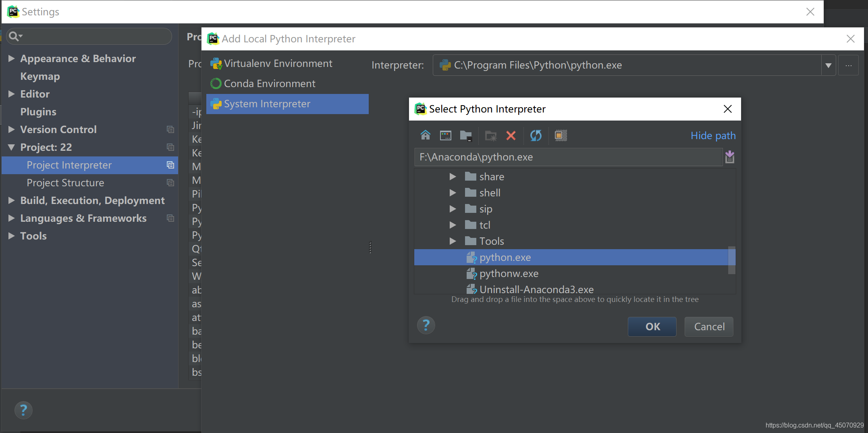Viewport: 868px width, 433px height.
Task: Click the Uninstall-Anaconda3.exe file icon
Action: point(471,289)
